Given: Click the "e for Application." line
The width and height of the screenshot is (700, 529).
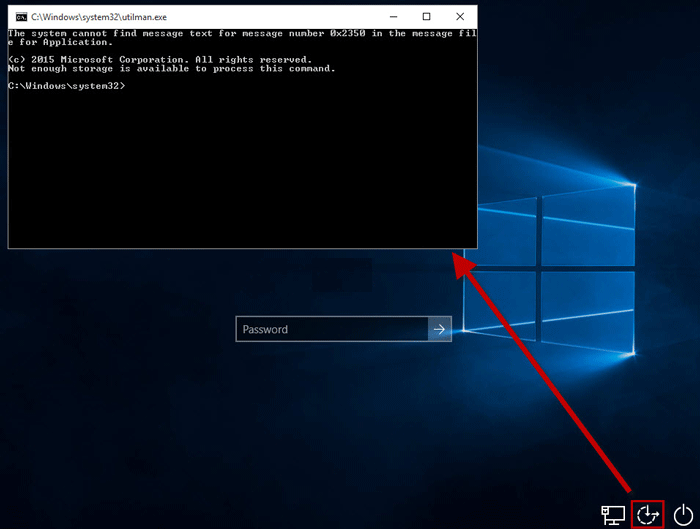Looking at the screenshot, I should 60,42.
